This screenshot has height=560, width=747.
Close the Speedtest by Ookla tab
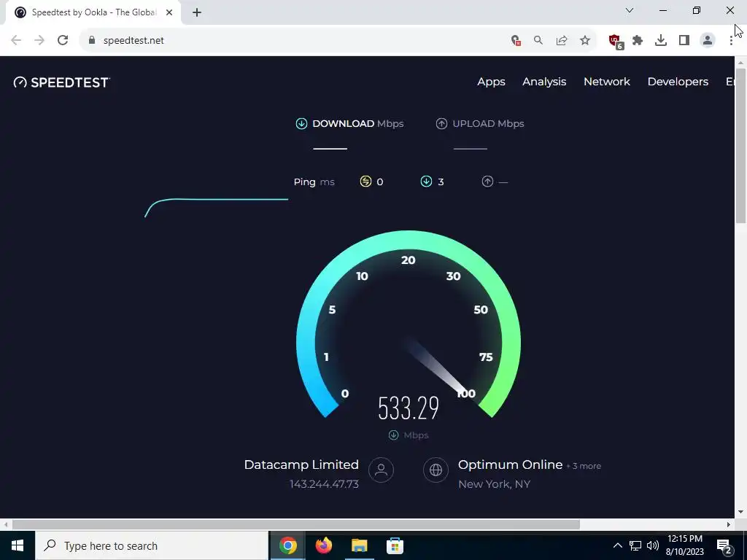coord(169,12)
